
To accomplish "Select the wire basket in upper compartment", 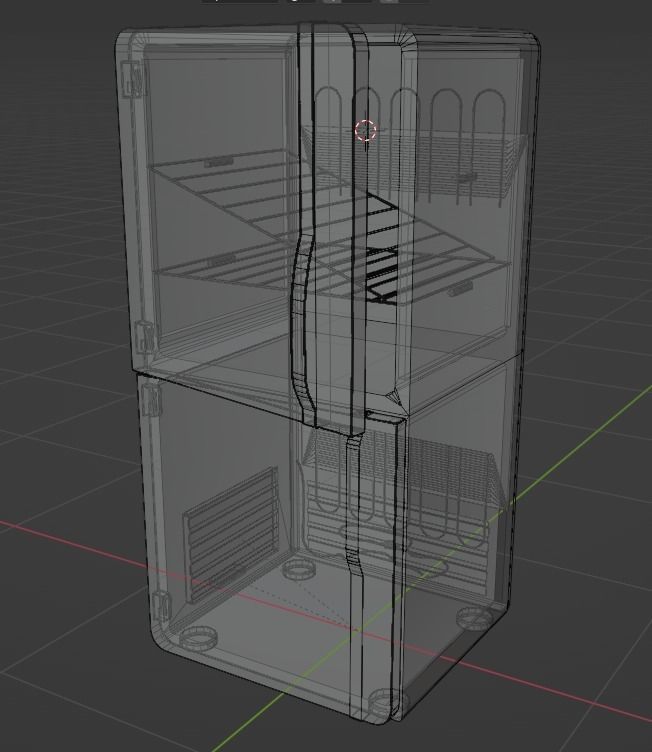I will [415, 163].
